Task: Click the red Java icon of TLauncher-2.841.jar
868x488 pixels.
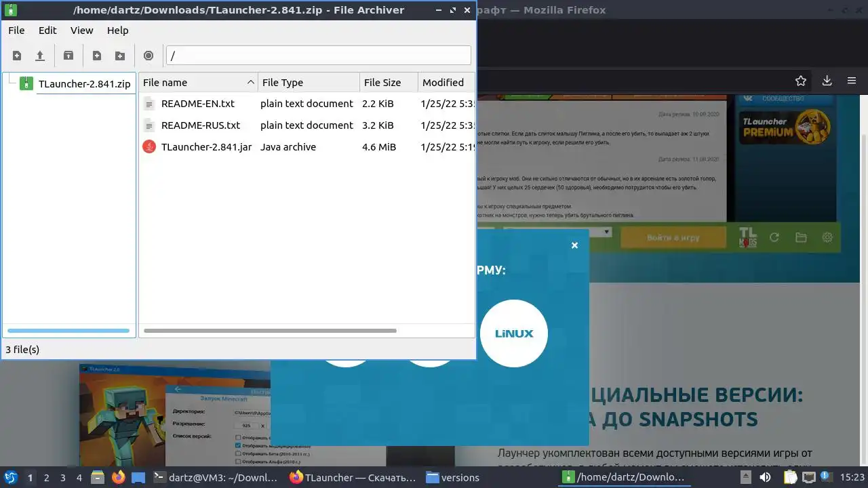Action: [x=149, y=146]
